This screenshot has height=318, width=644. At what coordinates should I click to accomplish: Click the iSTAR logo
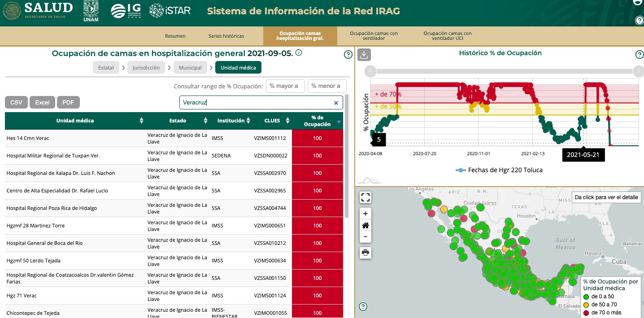[x=170, y=10]
